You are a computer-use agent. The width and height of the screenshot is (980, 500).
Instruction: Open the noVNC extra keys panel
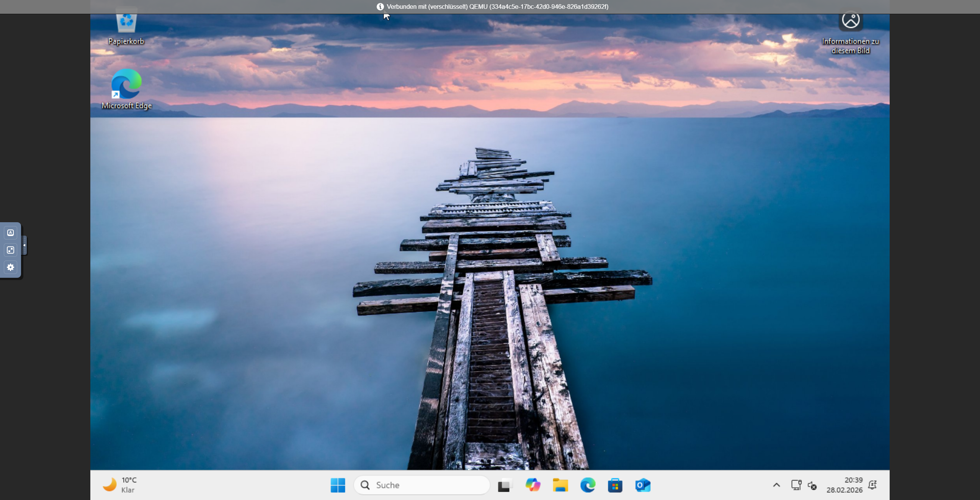[x=11, y=233]
